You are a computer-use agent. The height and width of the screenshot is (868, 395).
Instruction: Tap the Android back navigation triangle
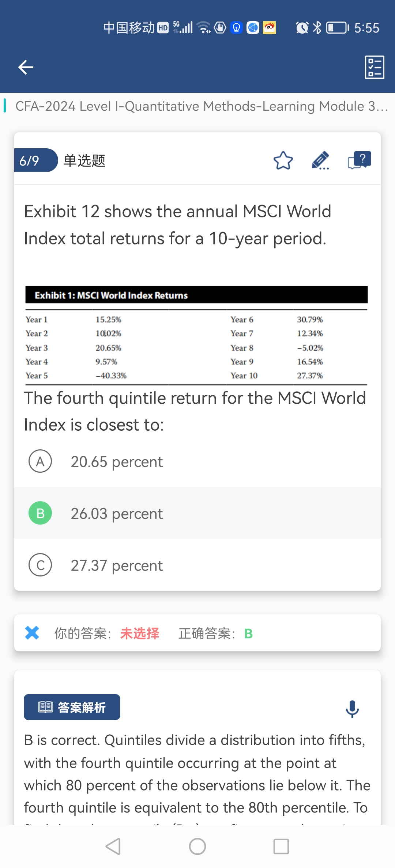(x=113, y=846)
